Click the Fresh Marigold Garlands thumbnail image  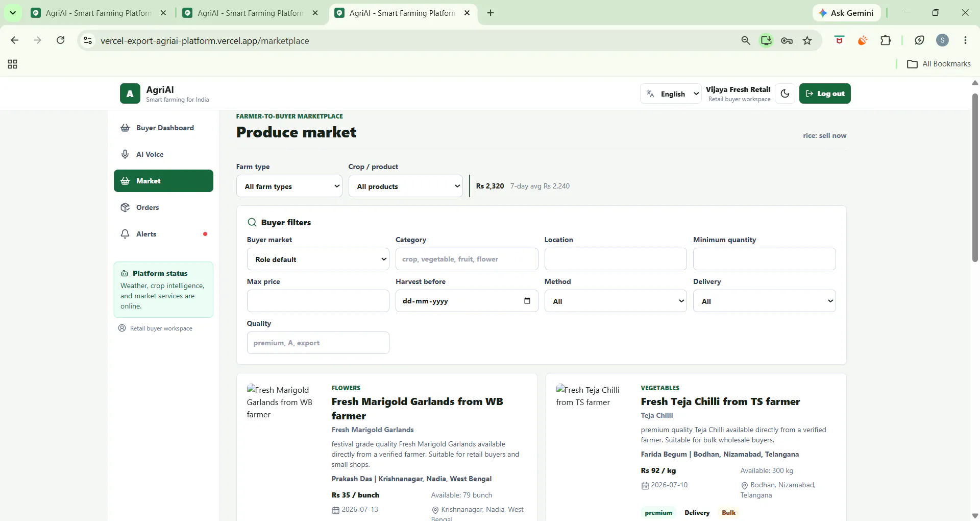[x=281, y=402]
